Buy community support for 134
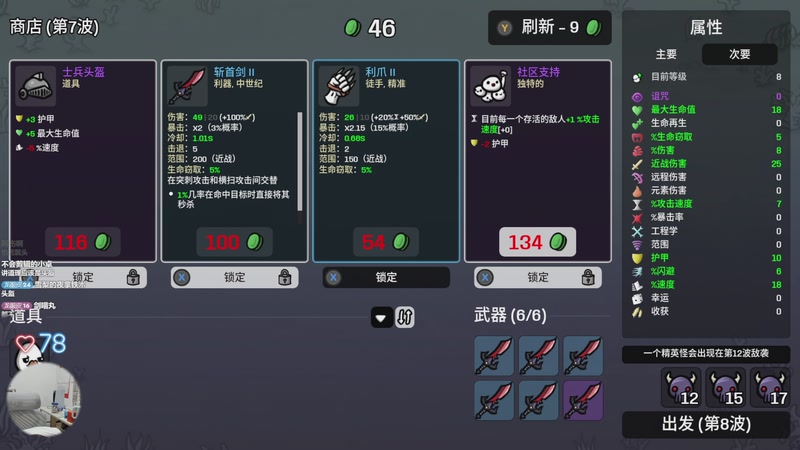The width and height of the screenshot is (800, 450). tap(537, 242)
